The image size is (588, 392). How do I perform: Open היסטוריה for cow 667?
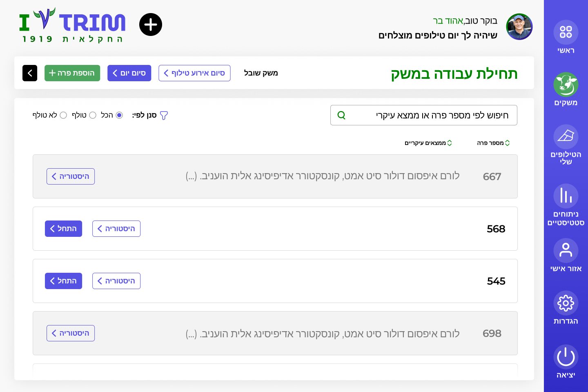71,176
